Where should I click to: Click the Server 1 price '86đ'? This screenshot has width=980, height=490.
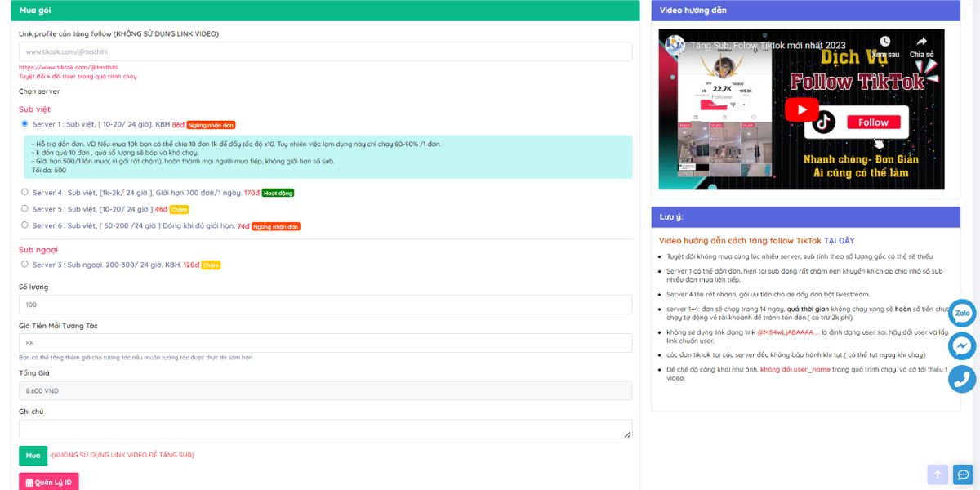tap(178, 125)
